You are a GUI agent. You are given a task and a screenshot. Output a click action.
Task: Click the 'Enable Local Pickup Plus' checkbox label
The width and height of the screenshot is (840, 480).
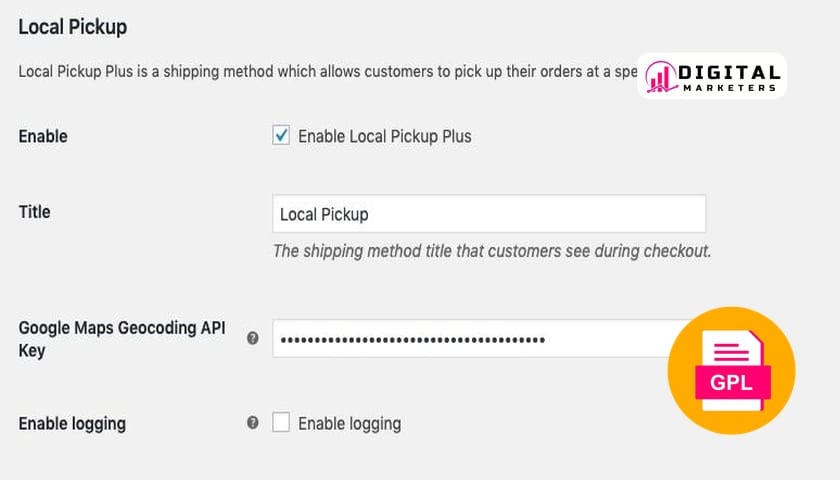tap(384, 136)
